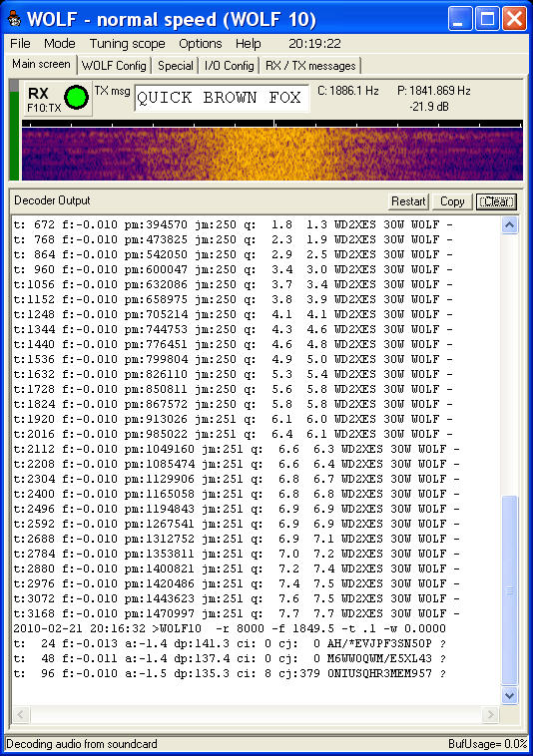
Task: Click the decoder line t: 864
Action: 233,254
